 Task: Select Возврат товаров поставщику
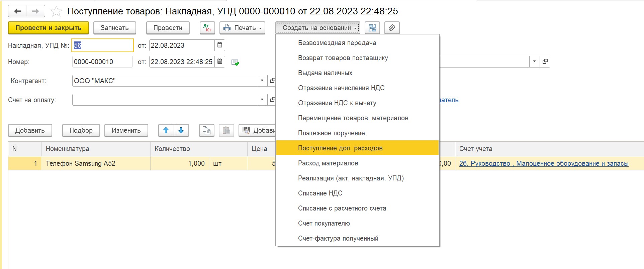point(357,58)
